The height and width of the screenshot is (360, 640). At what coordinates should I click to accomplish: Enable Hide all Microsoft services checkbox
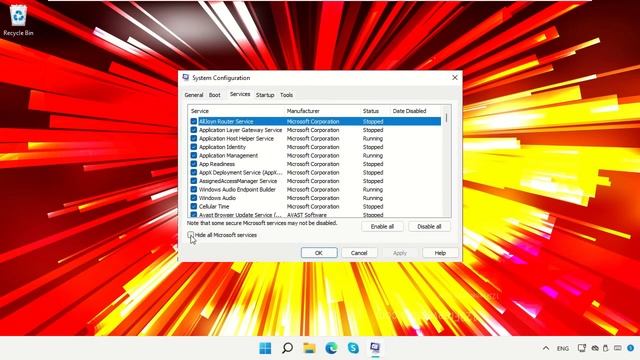click(x=191, y=235)
